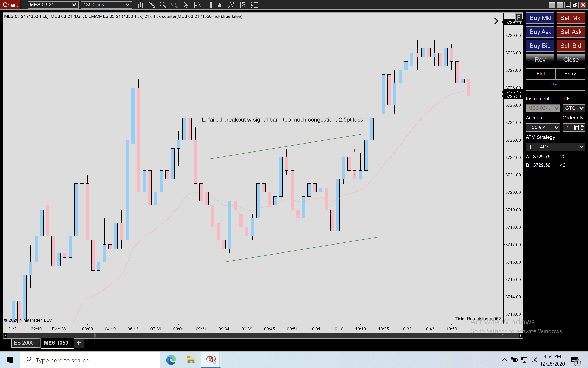Open the order quantity calculator icon
The image size is (588, 368).
pyautogui.click(x=576, y=128)
